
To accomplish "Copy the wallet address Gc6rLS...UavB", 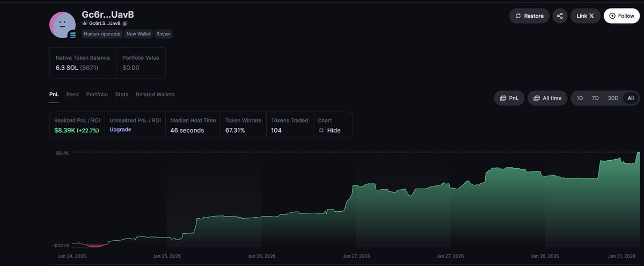I will 125,23.
